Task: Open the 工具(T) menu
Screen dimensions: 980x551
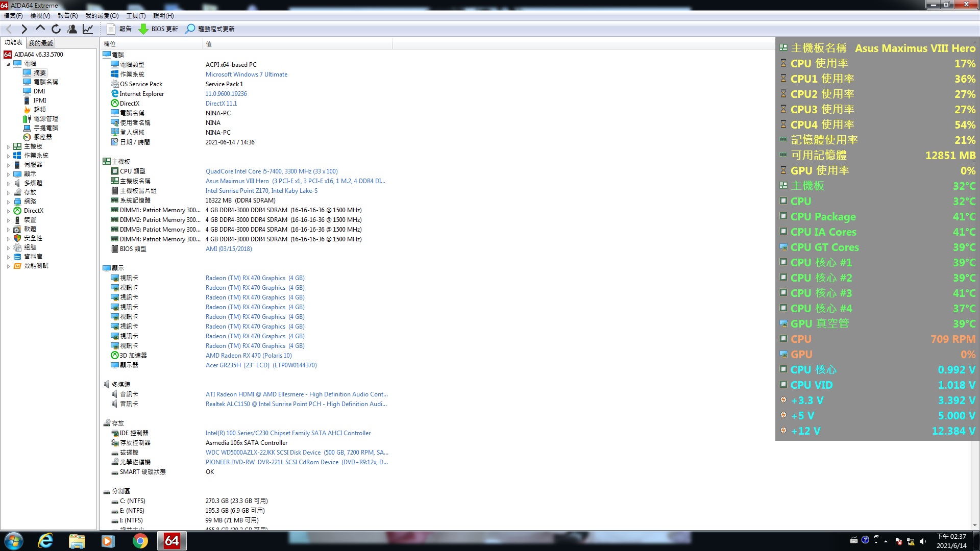Action: tap(136, 16)
